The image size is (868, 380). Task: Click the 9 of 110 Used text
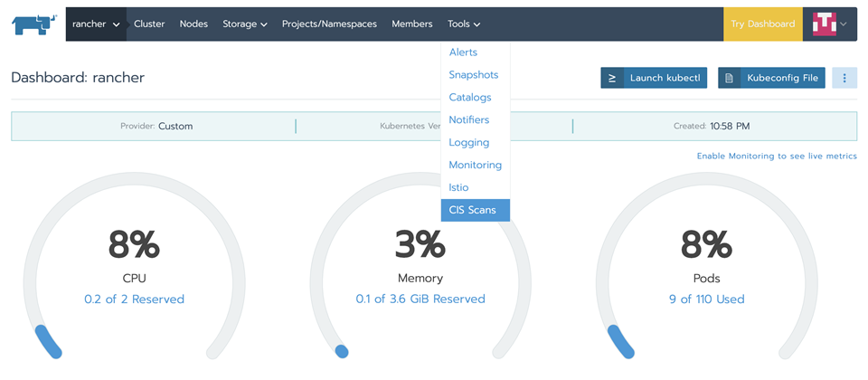click(707, 299)
